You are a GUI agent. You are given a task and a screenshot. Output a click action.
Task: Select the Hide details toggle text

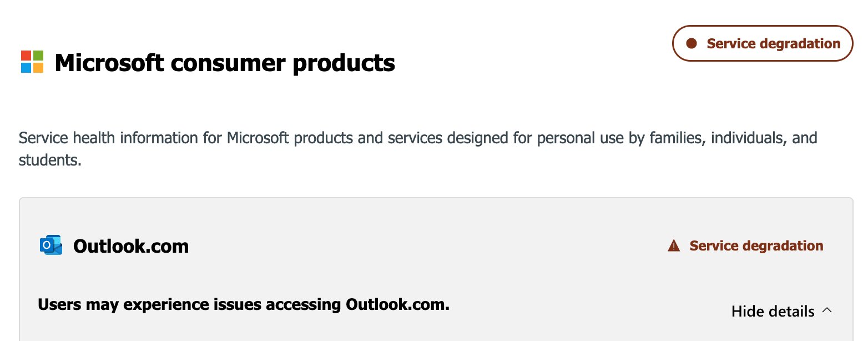point(773,312)
